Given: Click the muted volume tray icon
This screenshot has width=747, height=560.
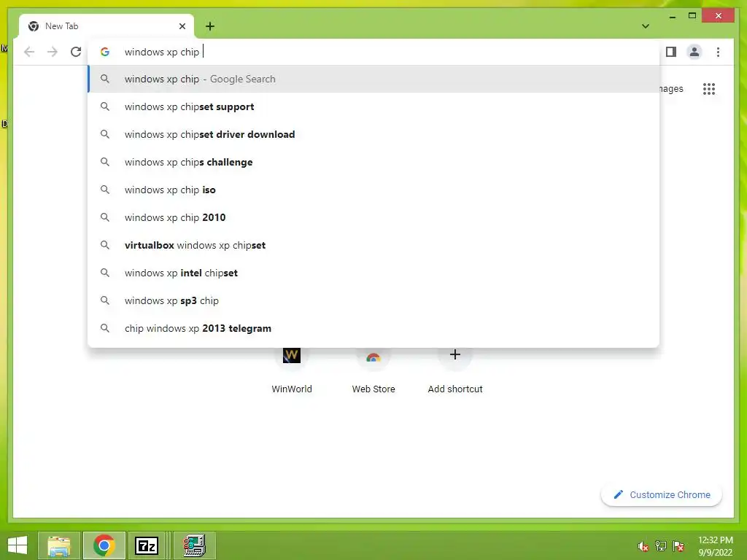Looking at the screenshot, I should (x=643, y=546).
